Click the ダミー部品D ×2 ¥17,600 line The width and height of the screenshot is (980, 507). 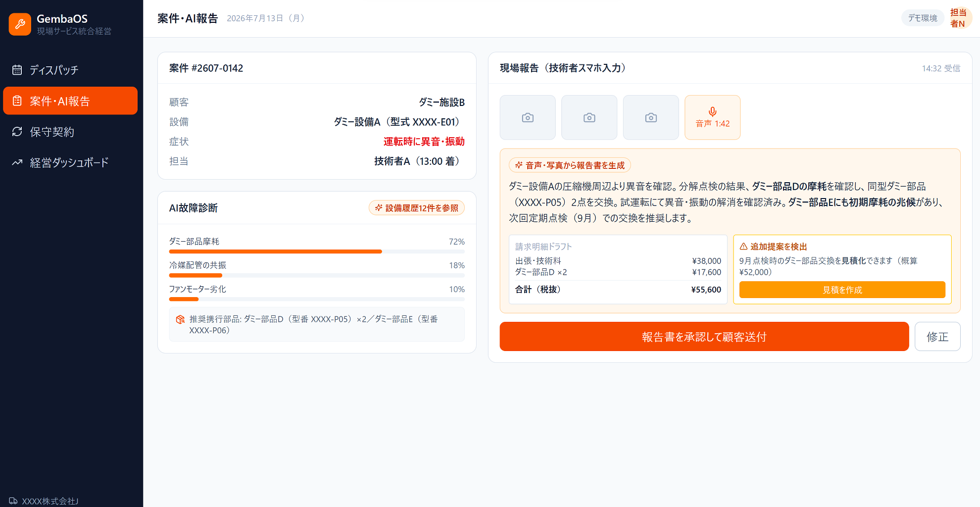tap(618, 272)
